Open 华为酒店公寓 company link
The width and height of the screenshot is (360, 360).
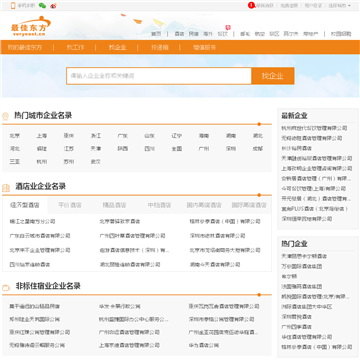(x=204, y=345)
